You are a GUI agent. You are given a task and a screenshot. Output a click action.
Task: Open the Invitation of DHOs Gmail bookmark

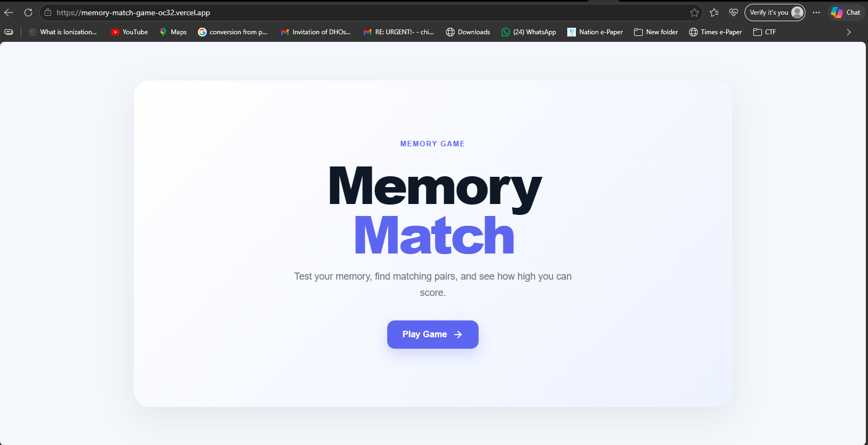(315, 32)
